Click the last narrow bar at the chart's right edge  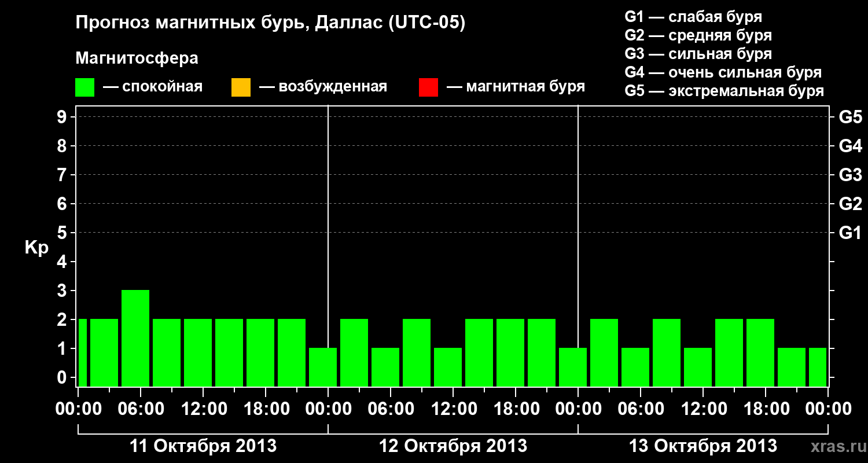click(818, 367)
